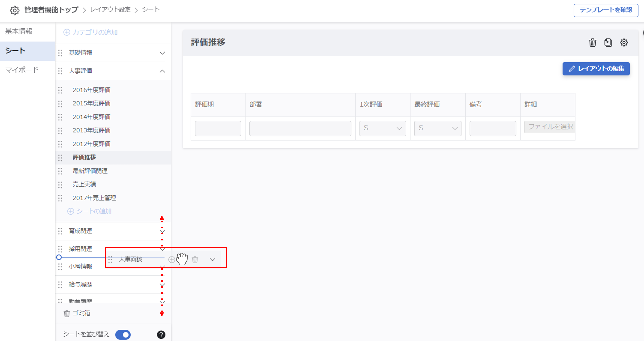Click the help question mark icon
The height and width of the screenshot is (341, 644).
(161, 335)
